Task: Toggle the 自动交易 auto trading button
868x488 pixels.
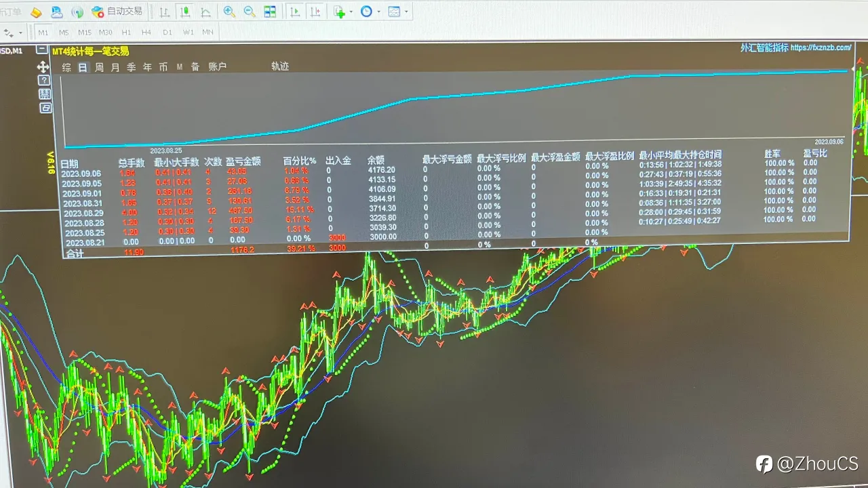Action: [117, 12]
